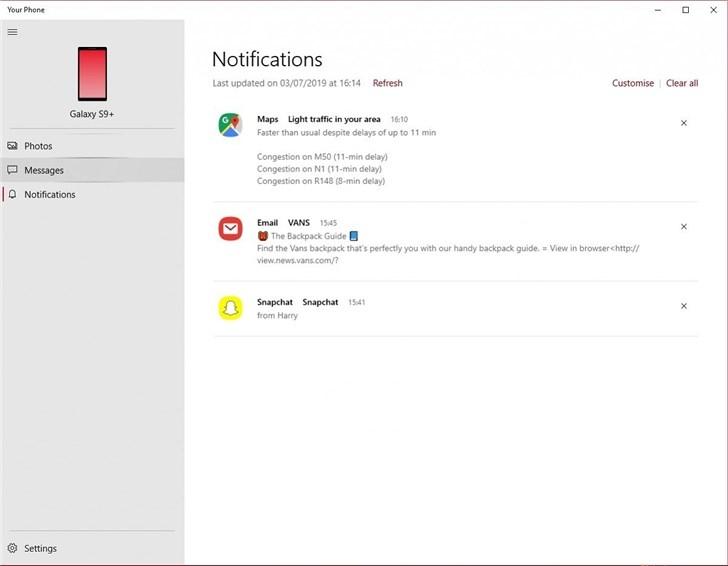The height and width of the screenshot is (566, 728).
Task: Click the red Email app icon
Action: 230,228
